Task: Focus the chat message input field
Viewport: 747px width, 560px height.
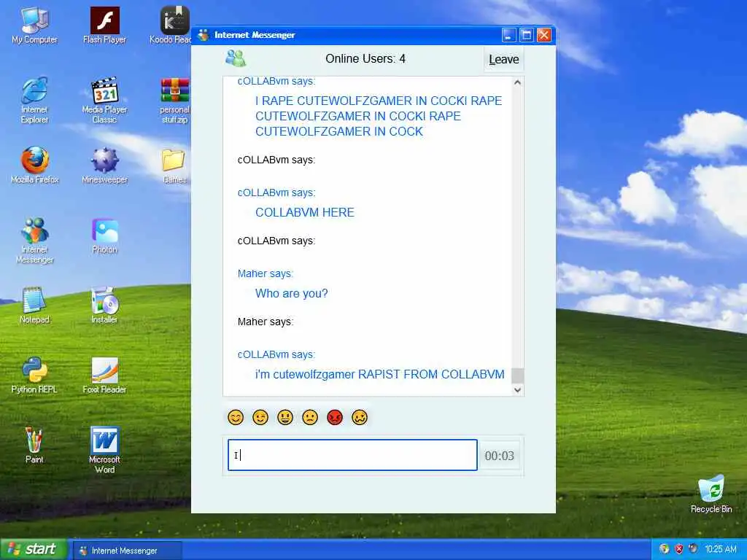Action: [x=352, y=455]
